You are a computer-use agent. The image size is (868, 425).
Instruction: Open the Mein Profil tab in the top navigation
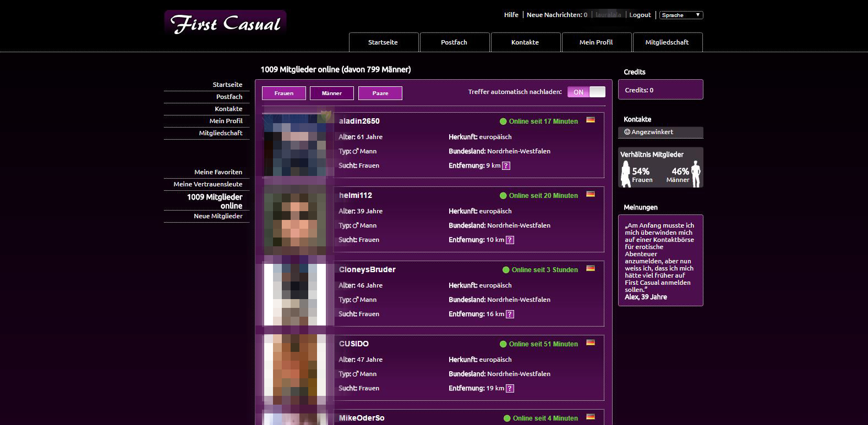[x=596, y=42]
